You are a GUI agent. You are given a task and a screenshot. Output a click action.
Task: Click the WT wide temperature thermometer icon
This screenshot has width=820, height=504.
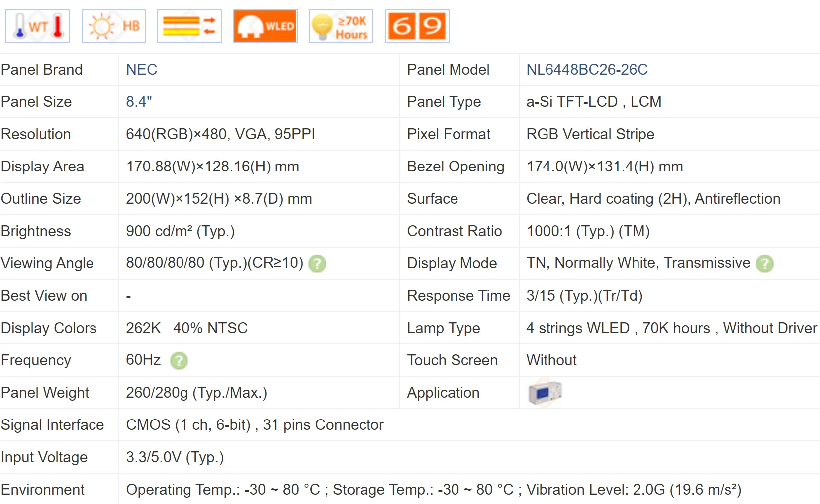(x=38, y=26)
